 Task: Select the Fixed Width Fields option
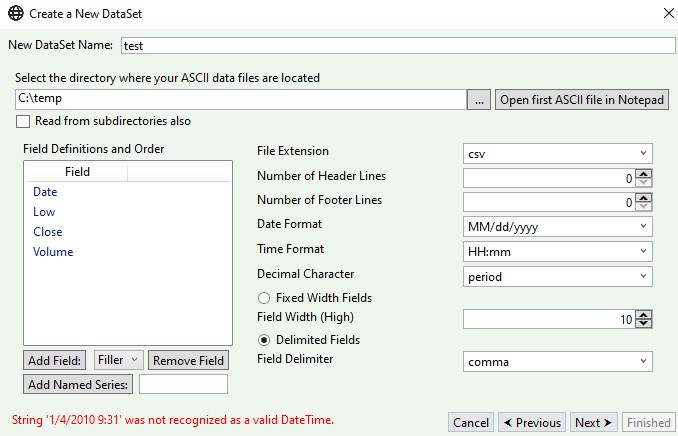tap(264, 298)
